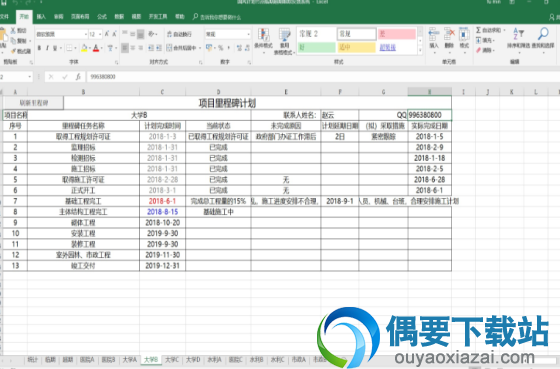Image resolution: width=560 pixels, height=369 pixels.
Task: Apply the hyperlink cell style
Action: tap(388, 47)
